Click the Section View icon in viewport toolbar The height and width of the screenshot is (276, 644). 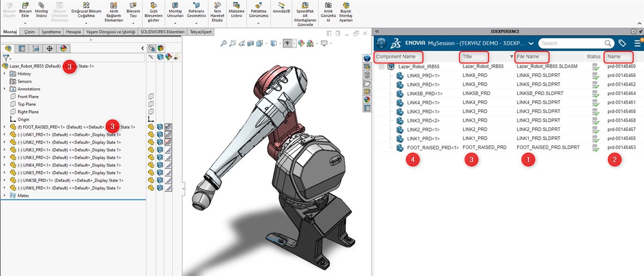(x=251, y=43)
